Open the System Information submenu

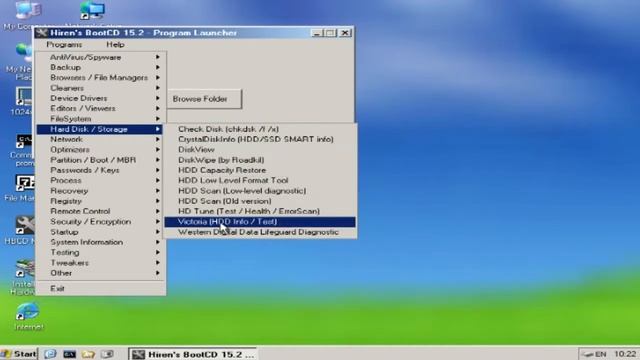point(101,242)
